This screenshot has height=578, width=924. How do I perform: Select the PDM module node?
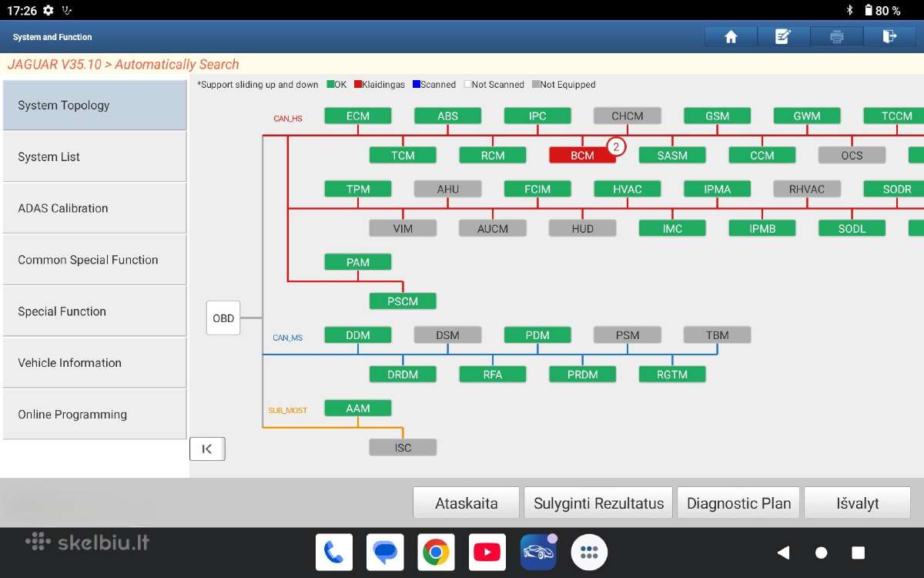pyautogui.click(x=537, y=335)
